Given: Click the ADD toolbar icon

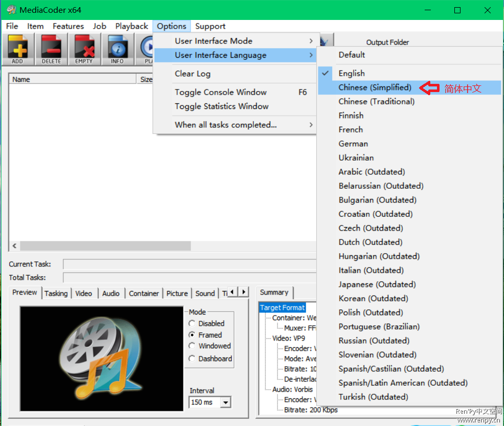Looking at the screenshot, I should [18, 50].
